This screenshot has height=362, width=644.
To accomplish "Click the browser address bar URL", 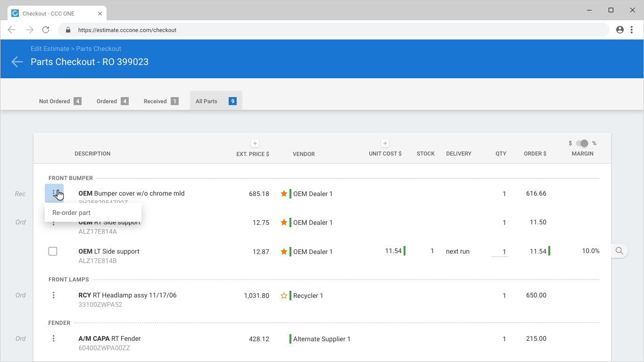I will point(127,30).
